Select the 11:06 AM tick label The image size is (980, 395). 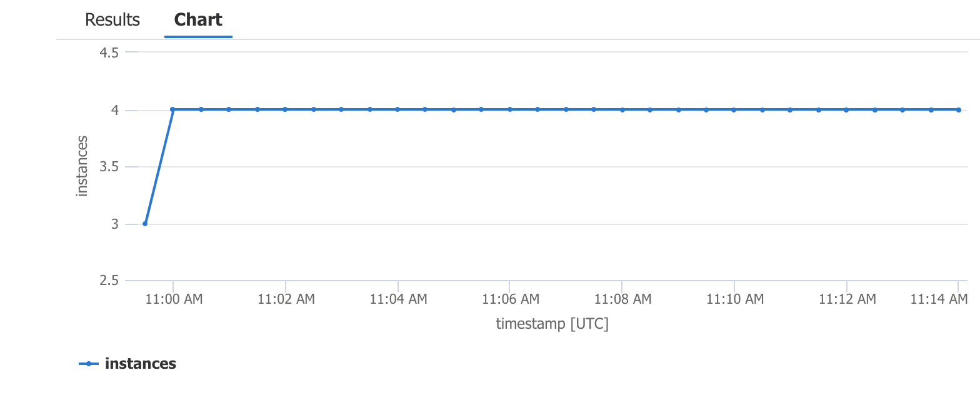tap(510, 299)
